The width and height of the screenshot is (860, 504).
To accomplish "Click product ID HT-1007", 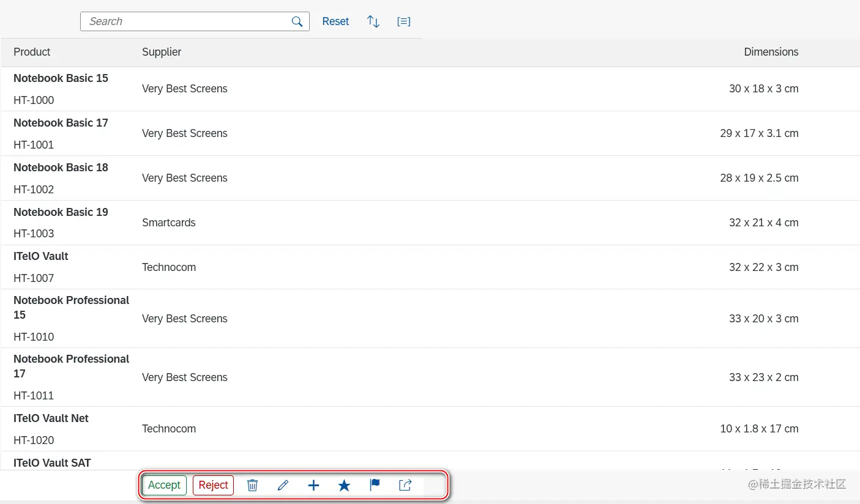I will 34,278.
